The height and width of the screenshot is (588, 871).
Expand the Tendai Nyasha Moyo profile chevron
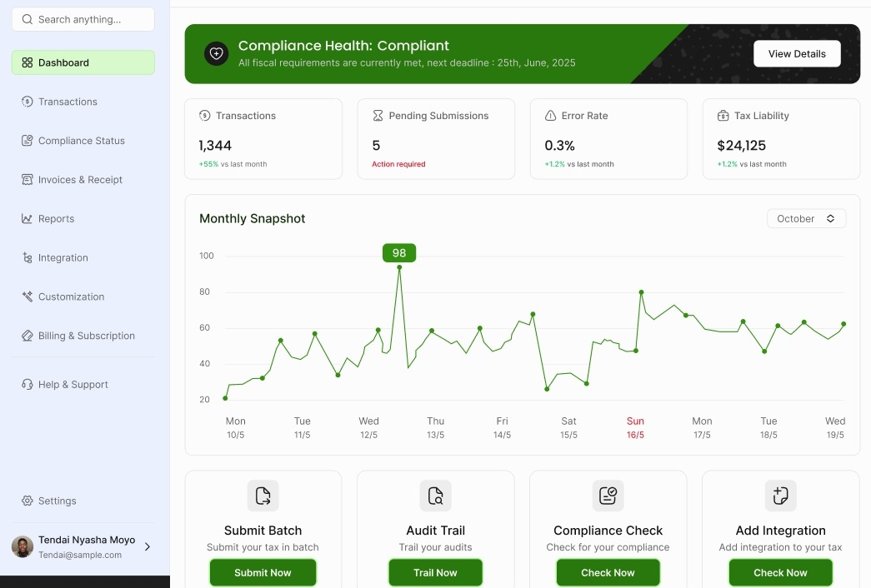click(148, 547)
